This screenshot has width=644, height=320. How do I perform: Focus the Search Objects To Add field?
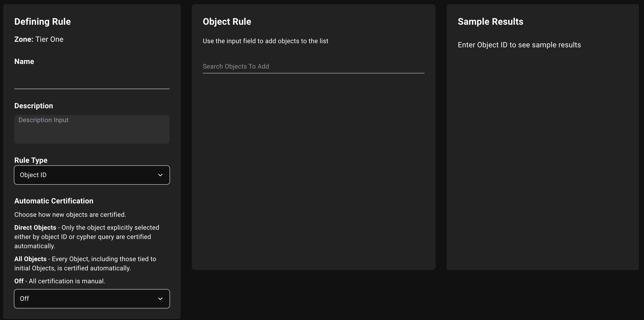pyautogui.click(x=313, y=66)
